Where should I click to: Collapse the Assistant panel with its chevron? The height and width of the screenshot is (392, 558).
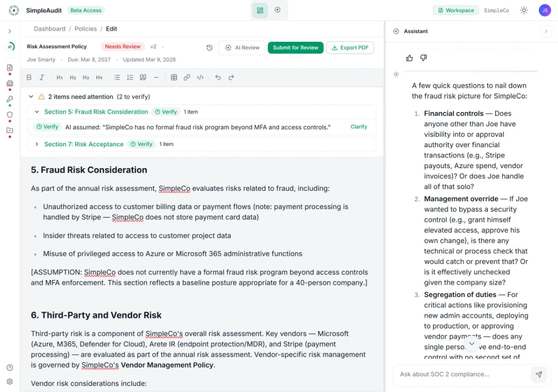pos(546,31)
